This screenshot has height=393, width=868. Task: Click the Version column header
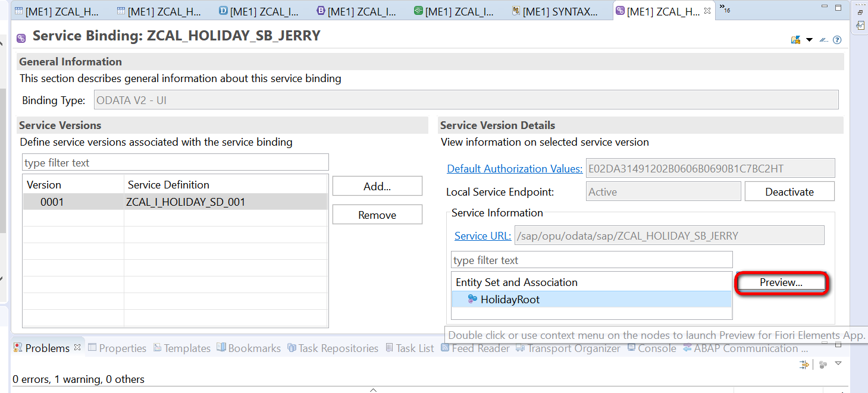click(x=73, y=184)
